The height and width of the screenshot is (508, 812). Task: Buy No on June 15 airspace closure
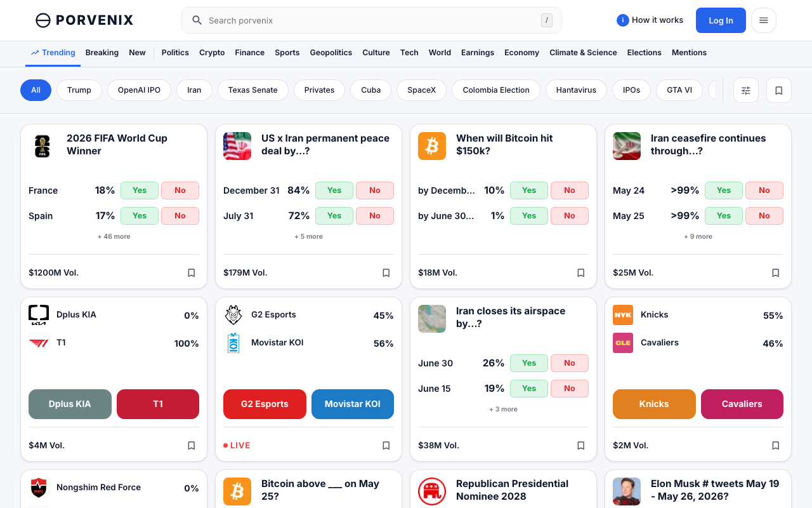[570, 389]
